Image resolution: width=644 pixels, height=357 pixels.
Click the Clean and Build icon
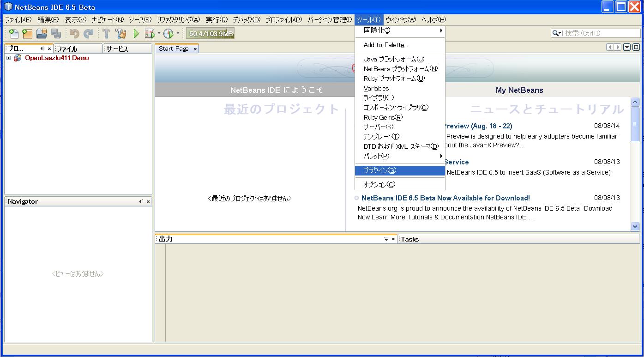[121, 33]
